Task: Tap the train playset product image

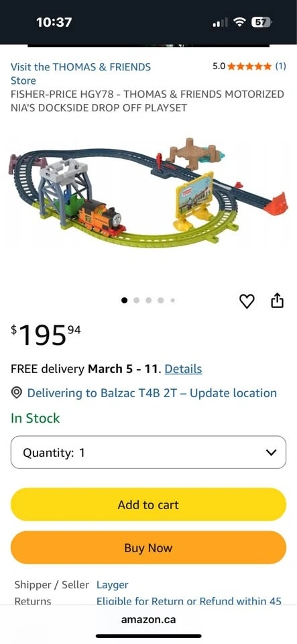Action: coord(148,193)
